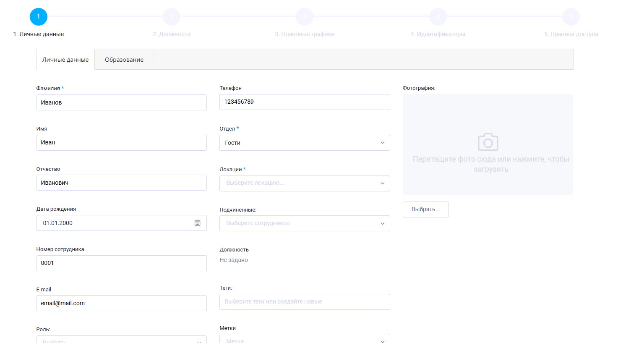
Task: Jump to step 3 Плановые графики
Action: pos(305,17)
